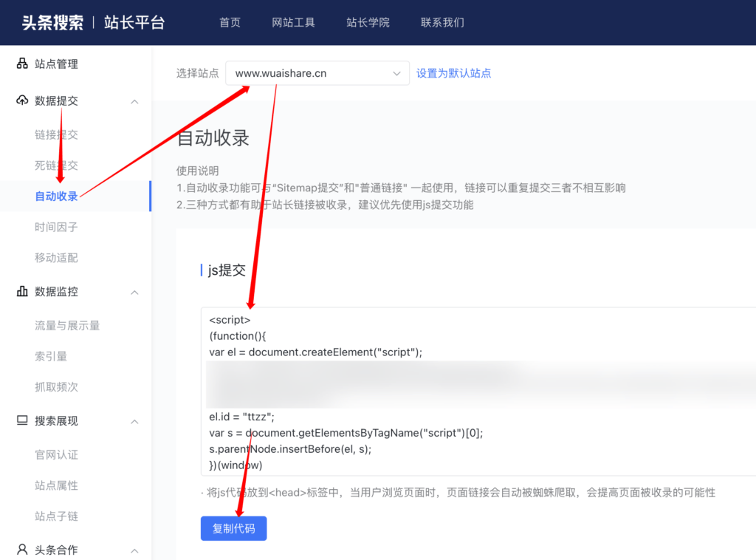Click the 搜索展现 monitor icon

(x=22, y=420)
